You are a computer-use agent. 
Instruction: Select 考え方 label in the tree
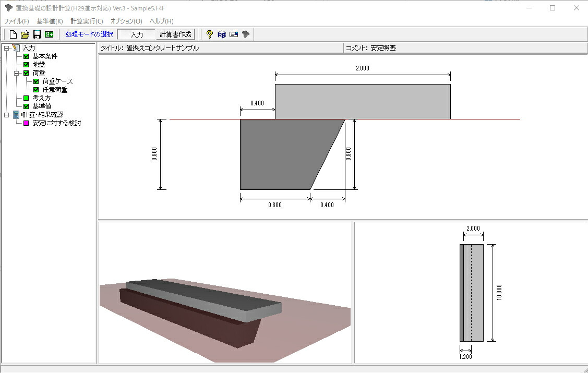pos(42,98)
